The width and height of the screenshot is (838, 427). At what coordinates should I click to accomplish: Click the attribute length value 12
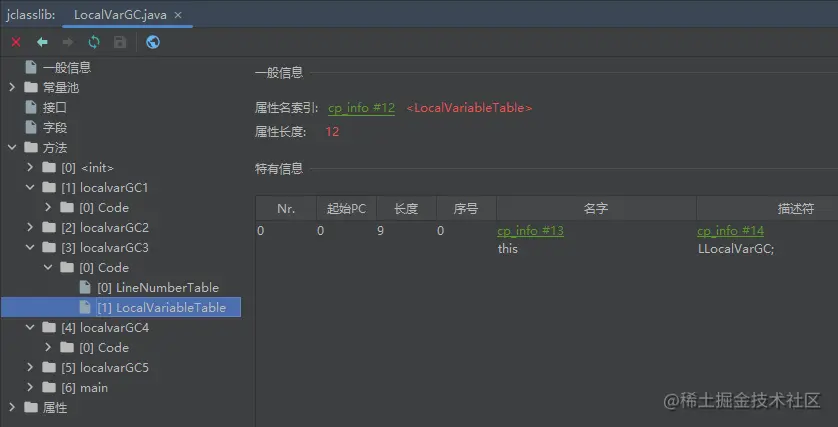(332, 131)
